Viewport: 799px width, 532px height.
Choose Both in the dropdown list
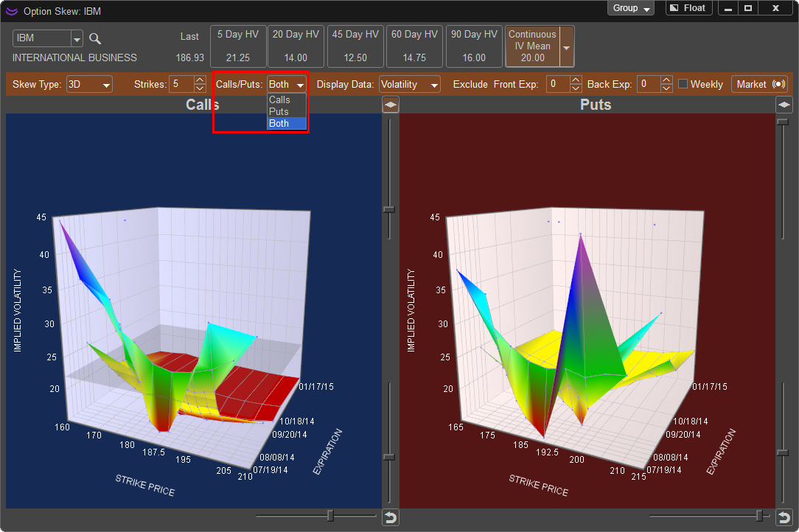(x=287, y=123)
